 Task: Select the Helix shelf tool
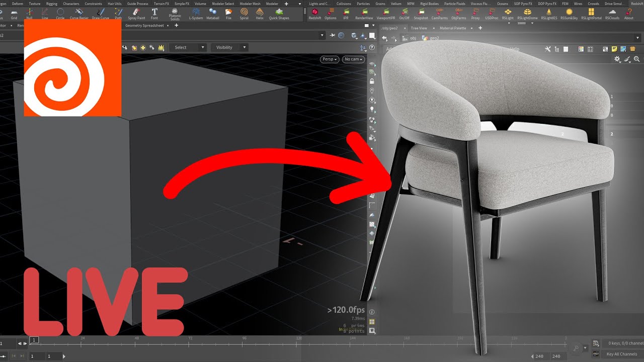(x=260, y=14)
